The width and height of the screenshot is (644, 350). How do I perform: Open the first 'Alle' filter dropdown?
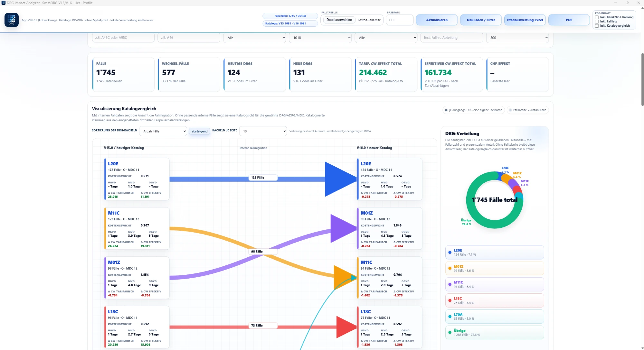254,38
